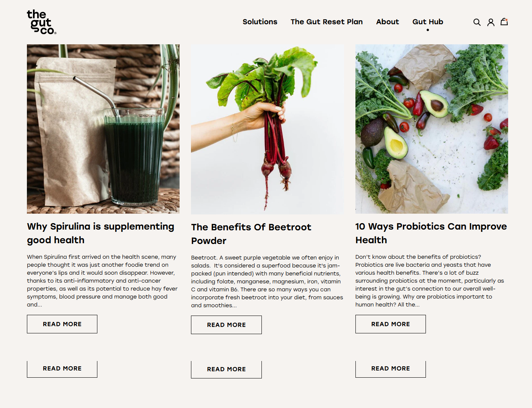This screenshot has height=408, width=532.
Task: Open '10 Ways Probiotics Can Improve Health' title
Action: coord(431,233)
